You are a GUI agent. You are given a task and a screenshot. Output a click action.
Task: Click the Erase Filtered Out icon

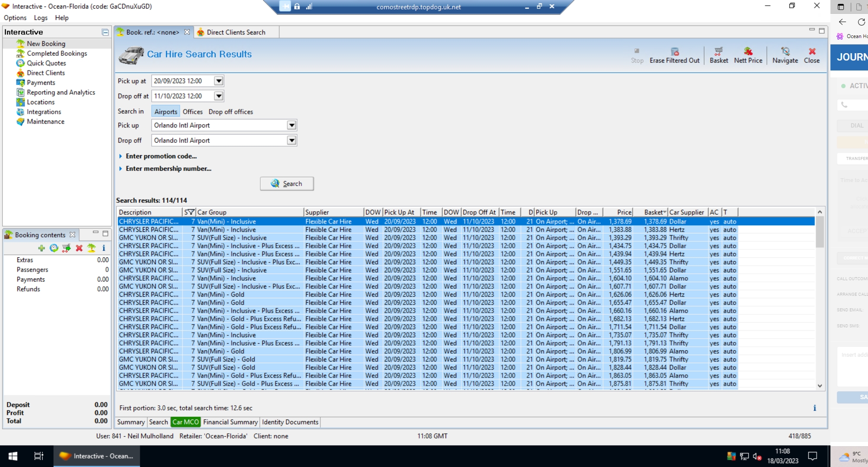pos(674,55)
